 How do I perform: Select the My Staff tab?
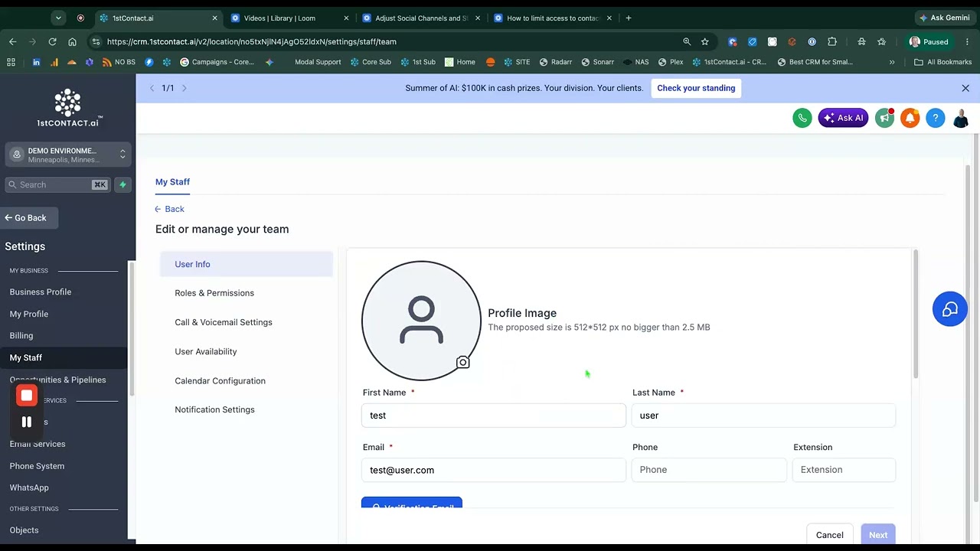[172, 181]
